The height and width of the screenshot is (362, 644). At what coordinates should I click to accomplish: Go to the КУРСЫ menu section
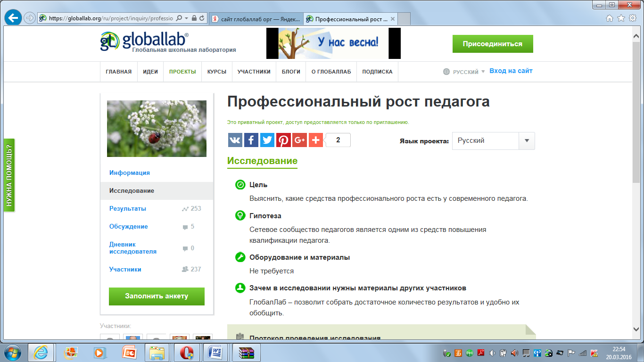[x=216, y=72]
